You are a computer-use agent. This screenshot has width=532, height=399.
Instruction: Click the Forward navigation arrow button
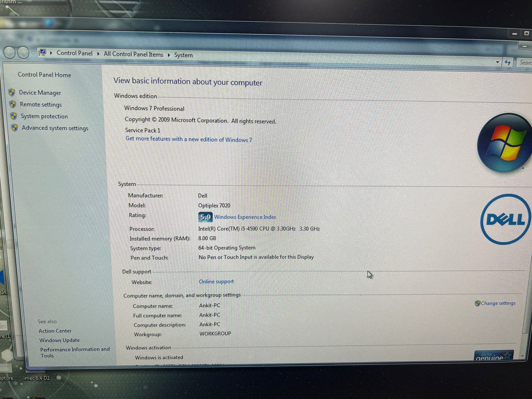coord(23,53)
